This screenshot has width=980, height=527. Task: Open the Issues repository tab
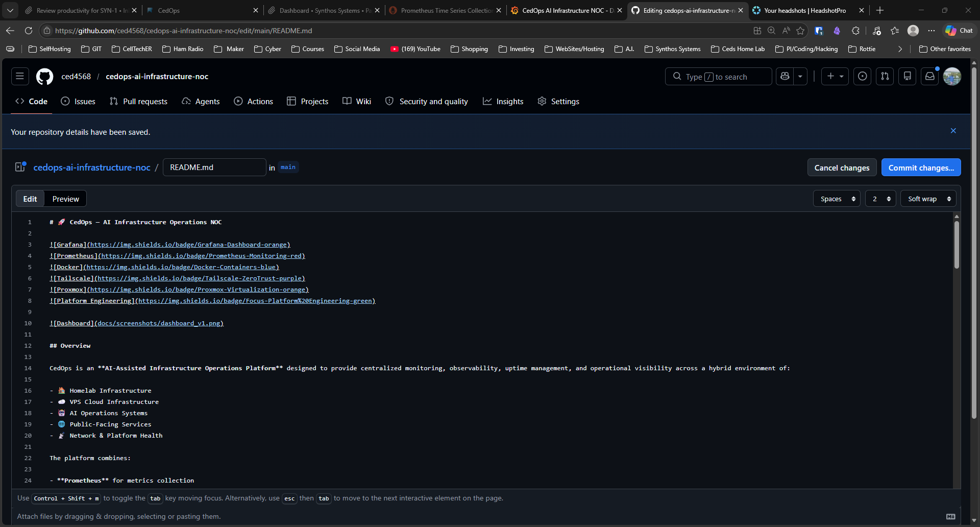pos(78,101)
